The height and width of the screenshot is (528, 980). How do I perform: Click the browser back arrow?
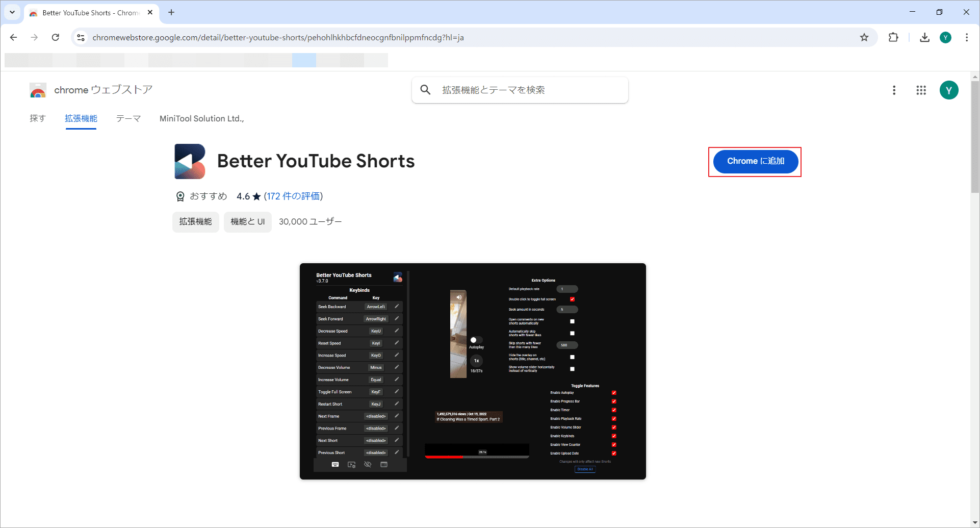pos(14,37)
